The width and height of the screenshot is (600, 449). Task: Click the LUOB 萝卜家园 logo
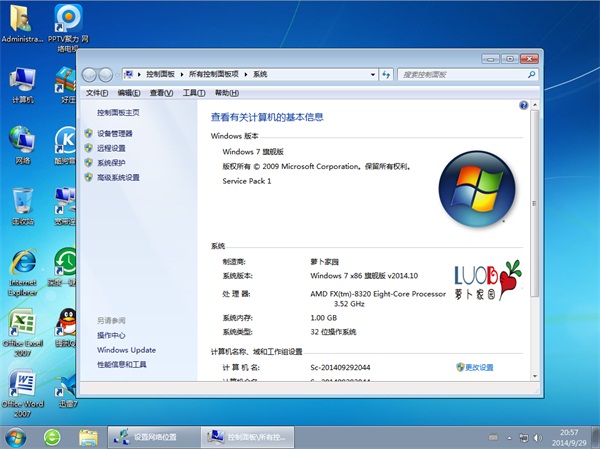coord(488,280)
